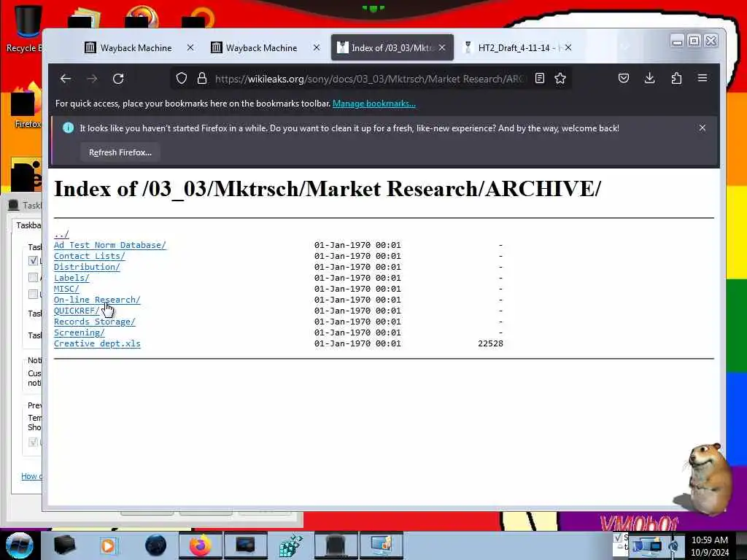Screen dimensions: 747x560
Task: Tick the Auto-hide checkbox in Taskbar Properties window
Action: (33, 277)
